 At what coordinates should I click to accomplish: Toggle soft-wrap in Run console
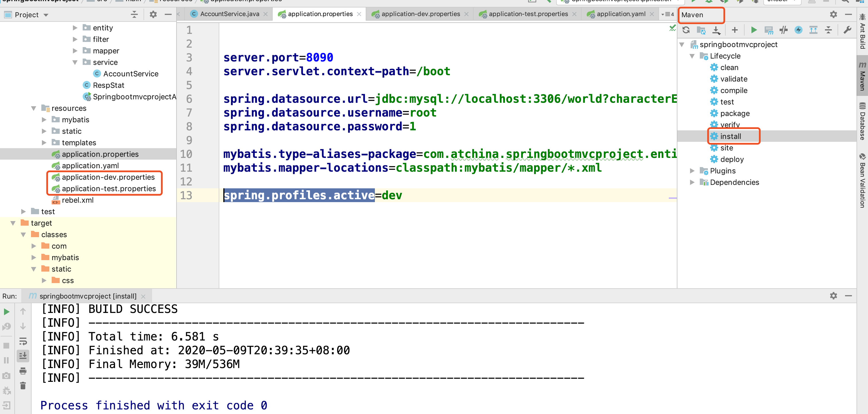pos(23,341)
